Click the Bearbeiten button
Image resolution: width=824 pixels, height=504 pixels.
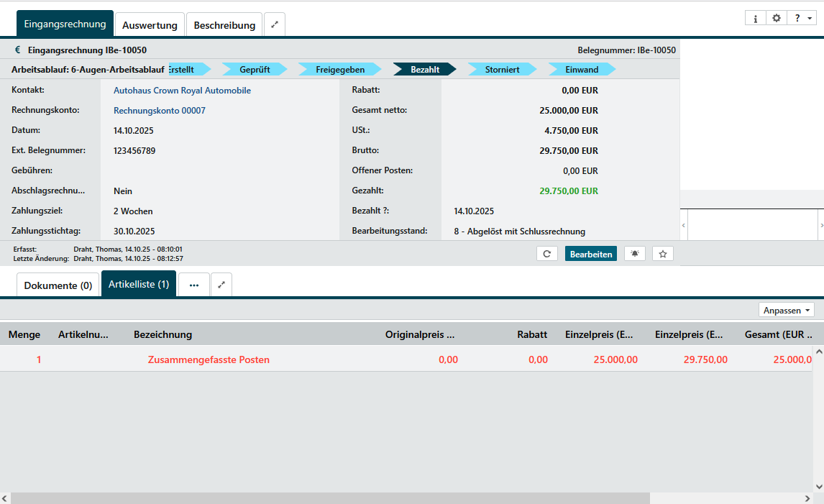point(591,254)
